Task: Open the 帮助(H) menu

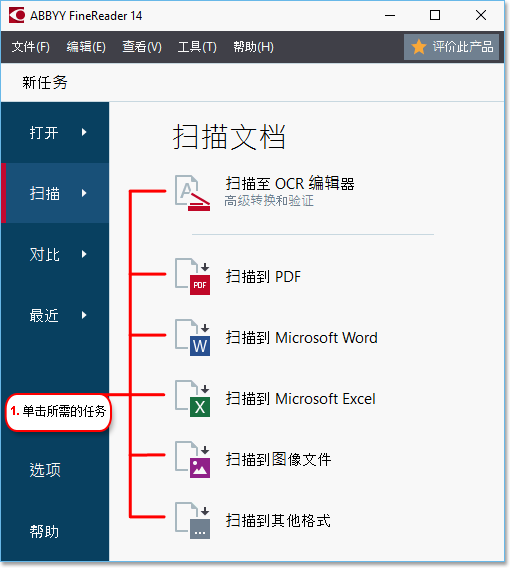Action: [x=253, y=47]
